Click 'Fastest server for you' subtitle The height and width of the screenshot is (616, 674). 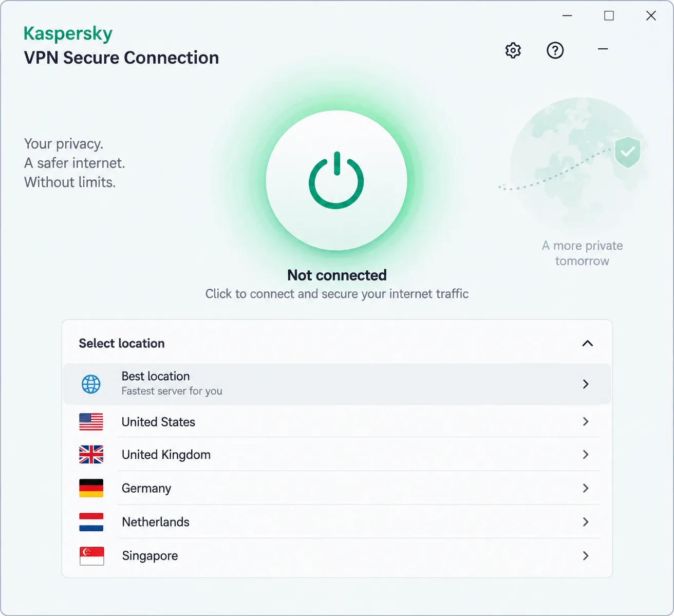[x=172, y=391]
